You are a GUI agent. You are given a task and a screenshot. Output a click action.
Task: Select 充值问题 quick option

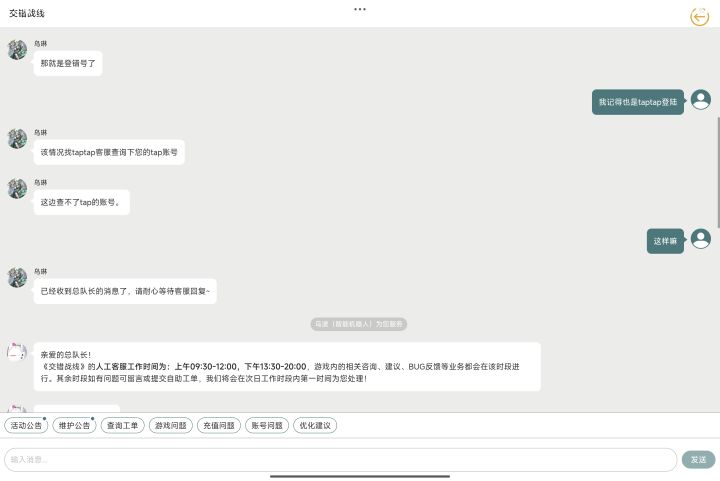click(x=219, y=425)
